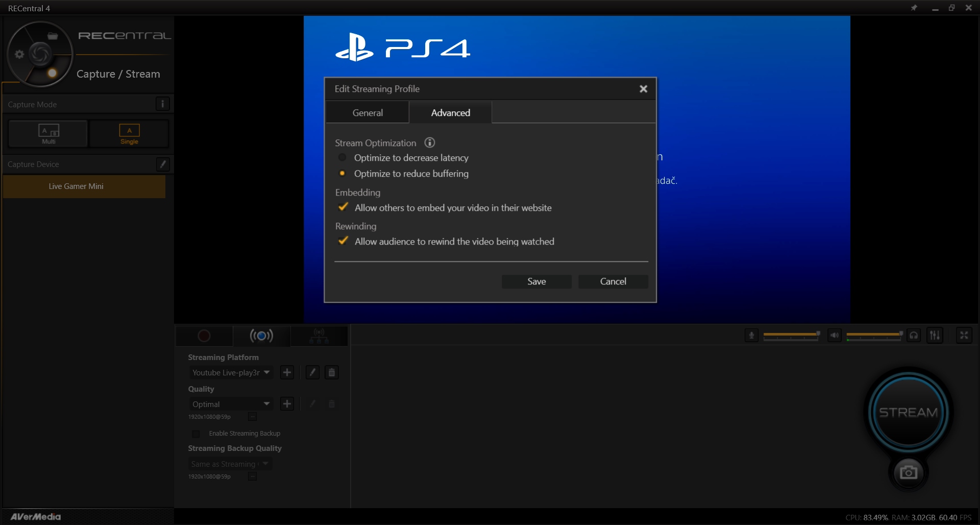The height and width of the screenshot is (525, 980).
Task: Delete the selected streaming platform
Action: [332, 372]
